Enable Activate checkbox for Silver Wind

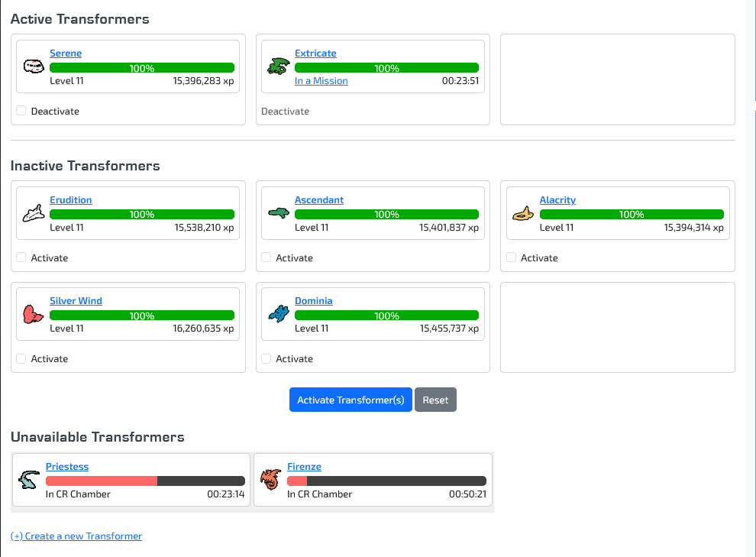tap(21, 358)
